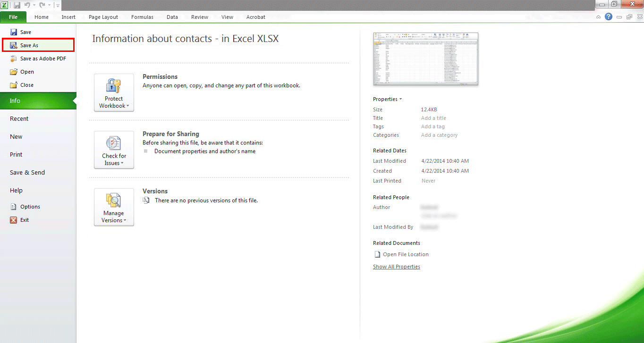The width and height of the screenshot is (644, 343).
Task: Open Customize Quick Access Toolbar dropdown
Action: [x=58, y=5]
